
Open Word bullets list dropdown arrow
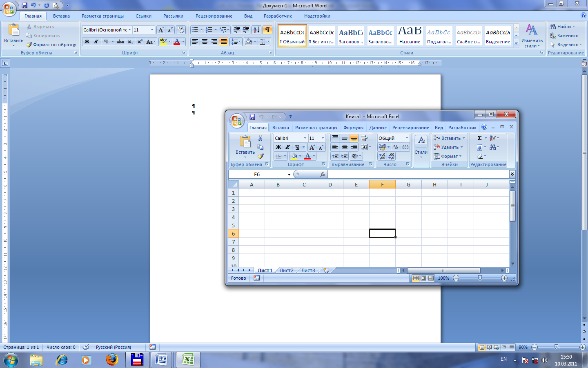(201, 30)
